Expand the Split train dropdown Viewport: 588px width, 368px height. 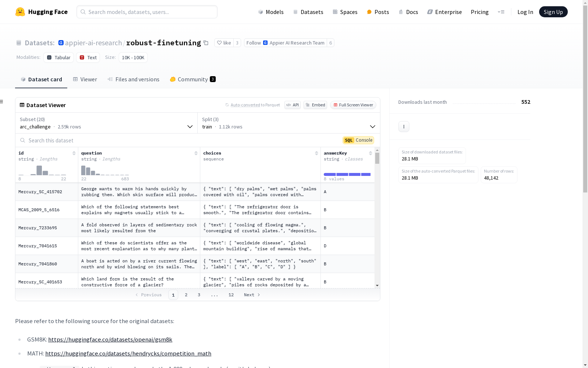click(x=289, y=123)
